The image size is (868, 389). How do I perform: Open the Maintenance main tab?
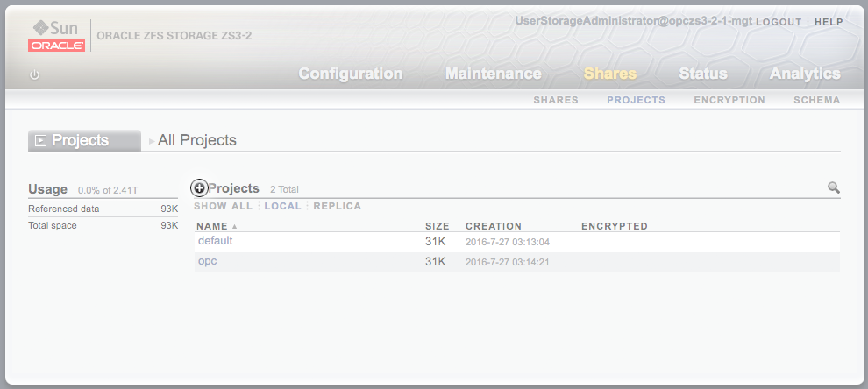click(494, 74)
